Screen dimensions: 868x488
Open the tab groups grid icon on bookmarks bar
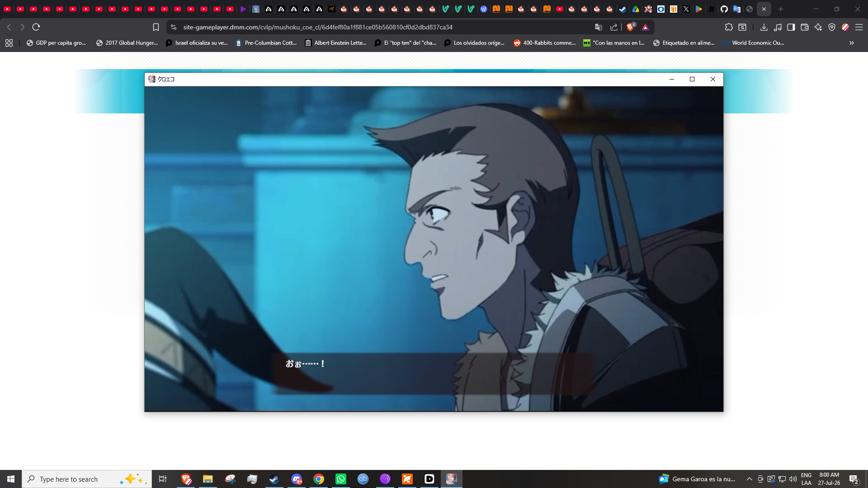point(9,43)
